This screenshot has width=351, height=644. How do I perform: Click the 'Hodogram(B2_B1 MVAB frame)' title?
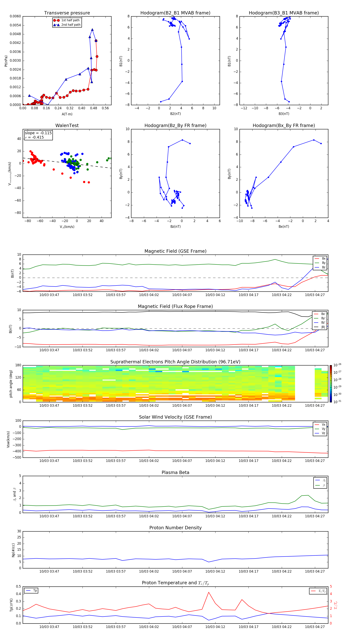coord(175,13)
